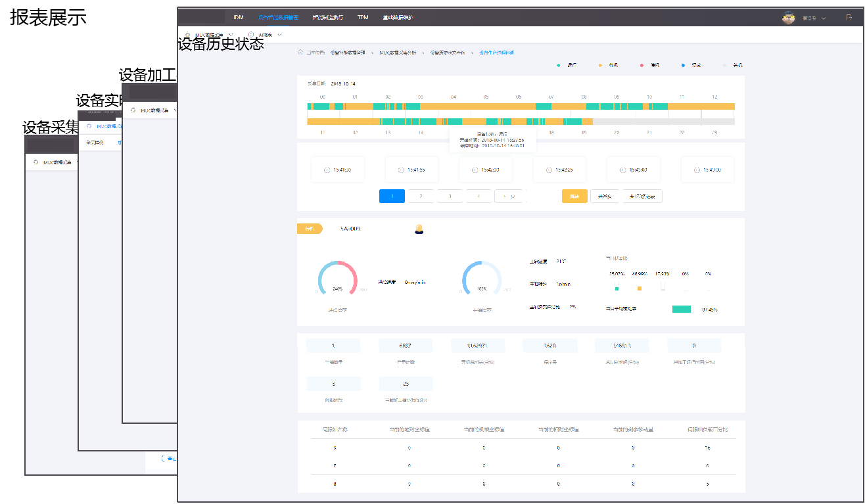Click the home icon in the breadcrumb

300,52
